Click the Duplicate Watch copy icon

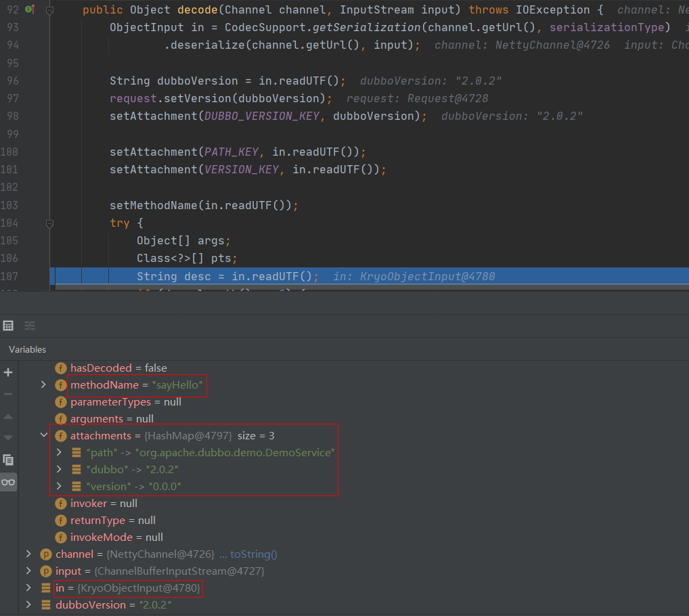(8, 460)
